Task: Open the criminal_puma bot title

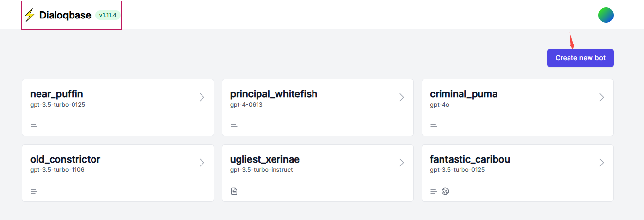Action: coord(463,94)
